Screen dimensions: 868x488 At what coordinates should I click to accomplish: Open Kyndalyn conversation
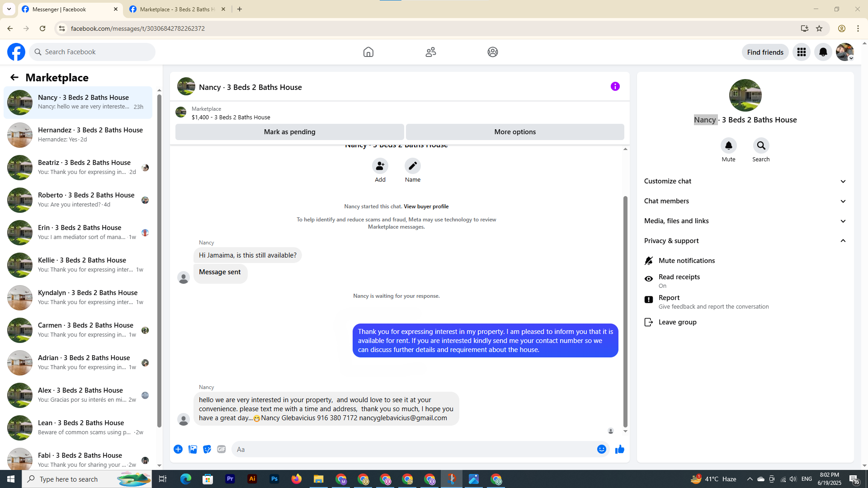(x=78, y=297)
